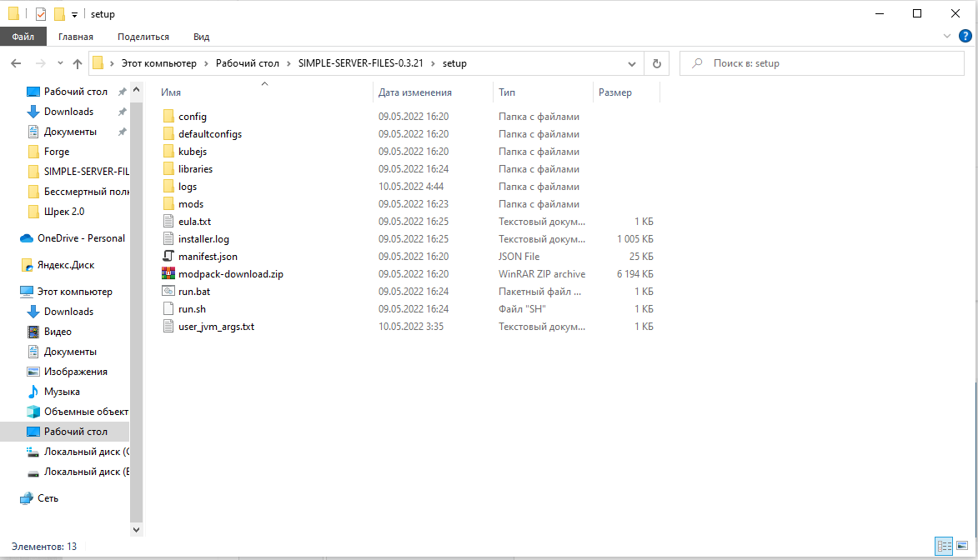Viewport: 978px width, 560px height.
Task: Click the 6 194 КБ size cell
Action: coord(635,274)
